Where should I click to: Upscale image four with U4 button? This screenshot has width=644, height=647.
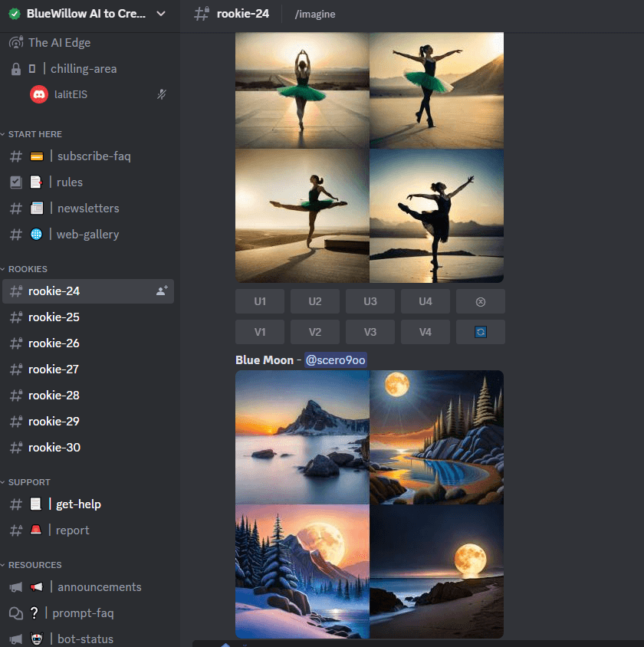click(426, 301)
